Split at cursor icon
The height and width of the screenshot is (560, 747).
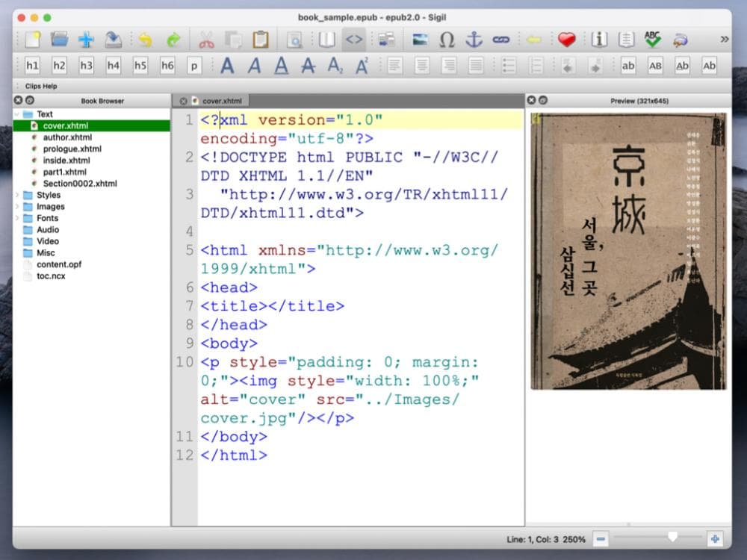pos(386,40)
